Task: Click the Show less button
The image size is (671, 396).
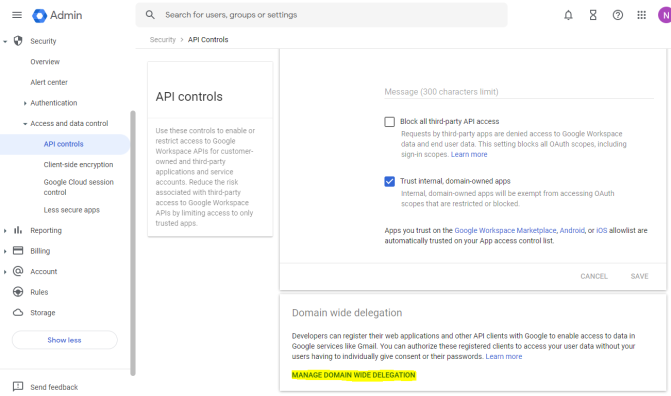Action: 65,340
